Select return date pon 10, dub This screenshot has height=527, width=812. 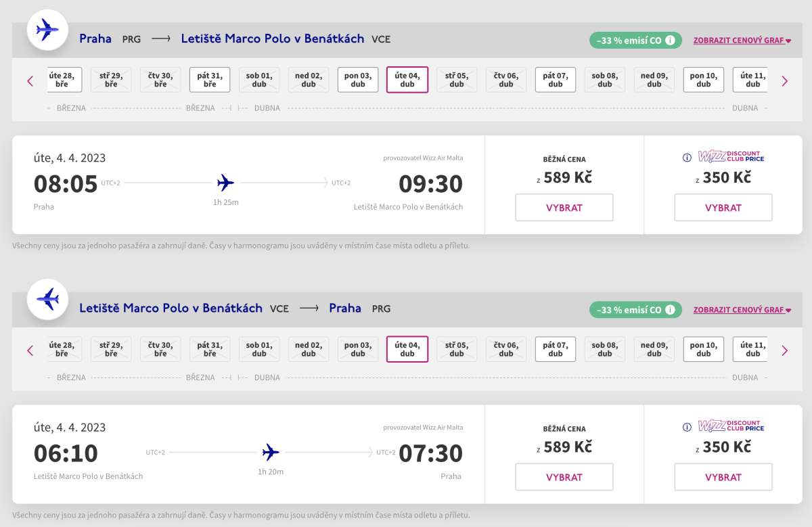pos(703,349)
